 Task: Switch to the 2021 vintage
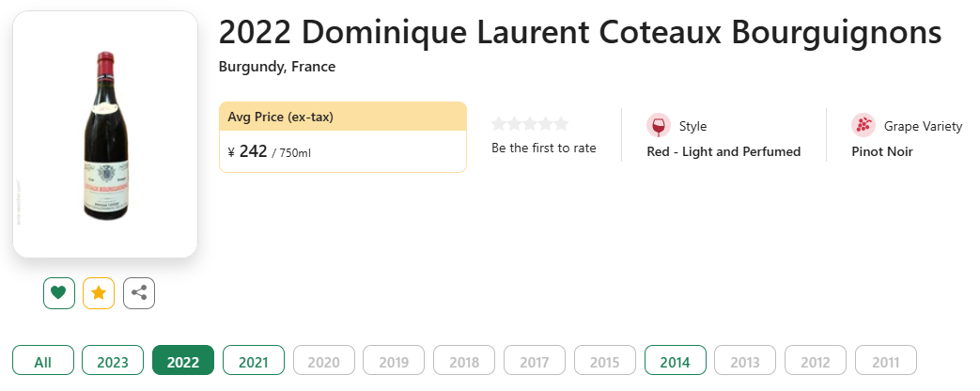click(x=254, y=362)
